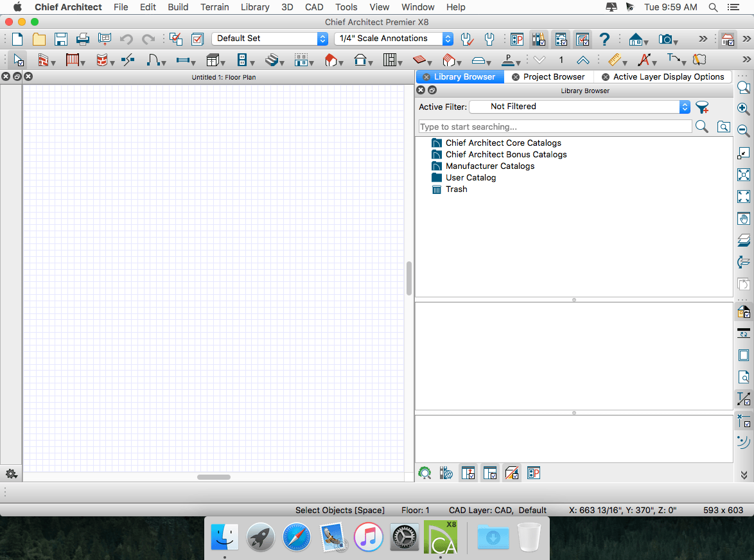The height and width of the screenshot is (560, 754).
Task: Open the Build menu
Action: coord(178,7)
